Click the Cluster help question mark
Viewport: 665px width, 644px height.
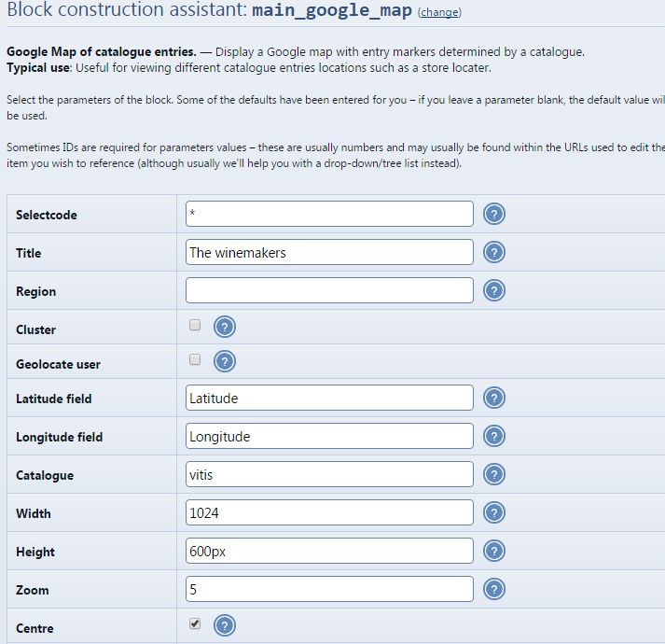pos(225,328)
